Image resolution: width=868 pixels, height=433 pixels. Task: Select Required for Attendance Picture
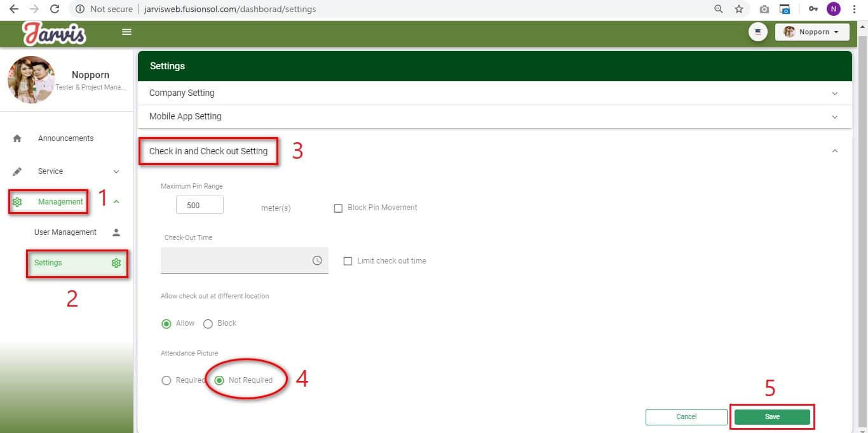click(x=166, y=380)
